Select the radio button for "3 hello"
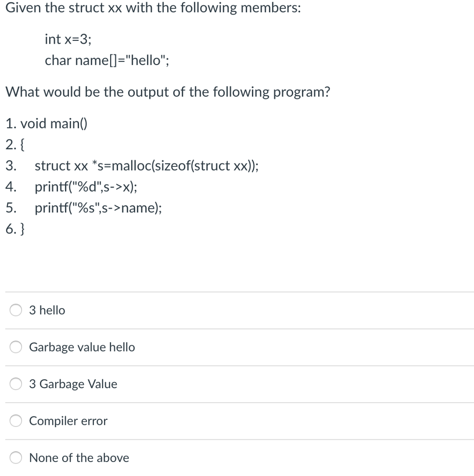 point(15,310)
